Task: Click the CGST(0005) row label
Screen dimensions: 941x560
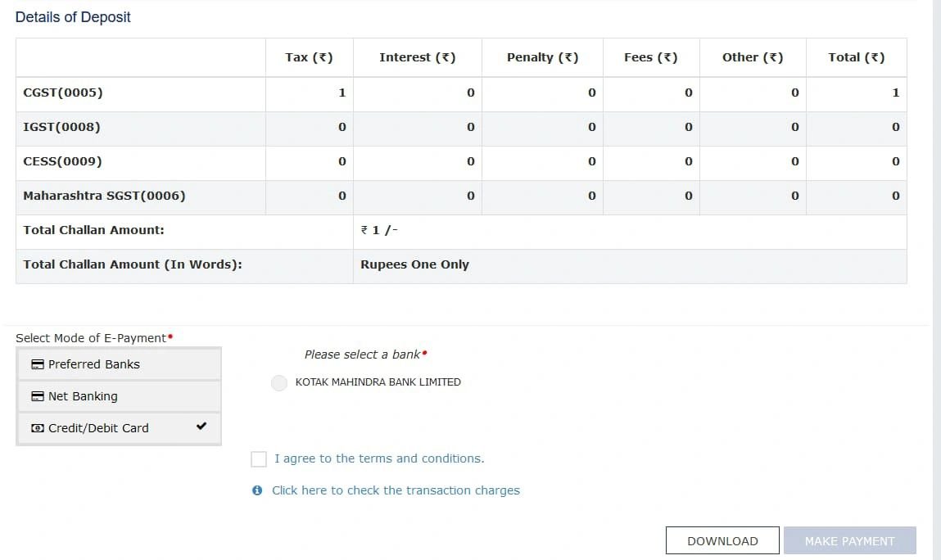Action: tap(63, 93)
